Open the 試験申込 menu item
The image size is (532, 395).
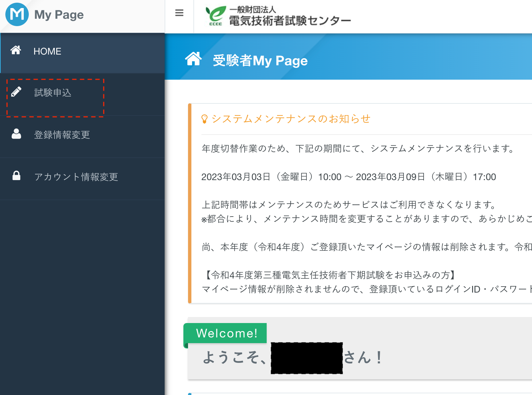pyautogui.click(x=53, y=93)
